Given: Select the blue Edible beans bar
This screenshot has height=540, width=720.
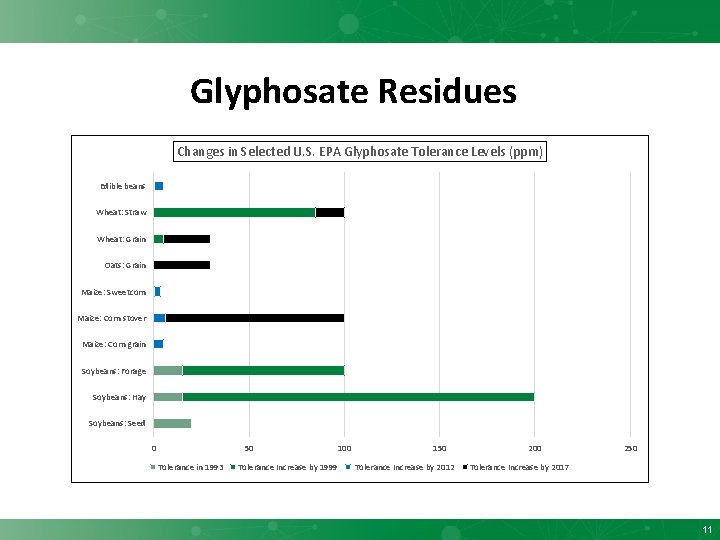Looking at the screenshot, I should [x=159, y=186].
